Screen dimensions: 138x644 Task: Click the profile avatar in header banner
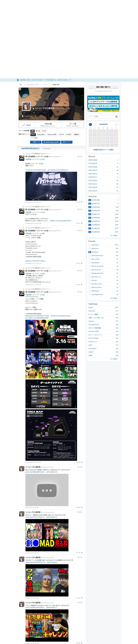26,106
